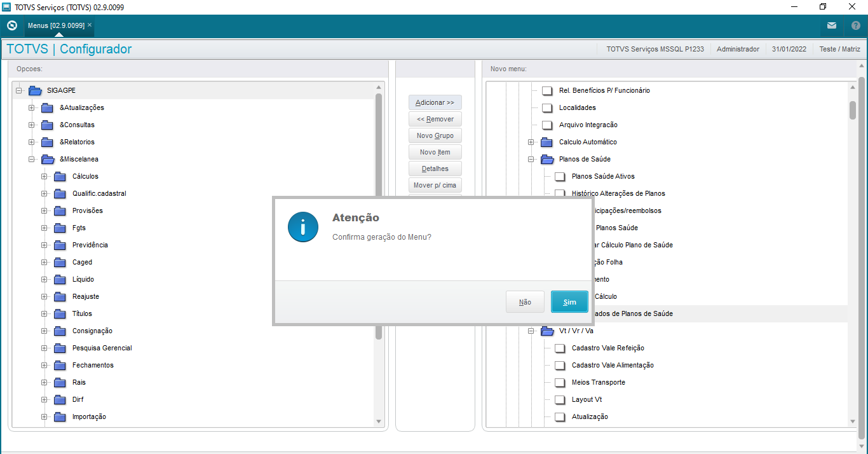Expand the &Consultas node
Image resolution: width=868 pixels, height=454 pixels.
coord(32,125)
